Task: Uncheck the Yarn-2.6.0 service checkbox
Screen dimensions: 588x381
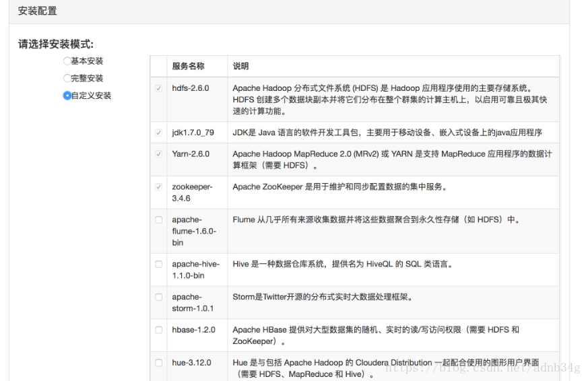Action: tap(158, 154)
